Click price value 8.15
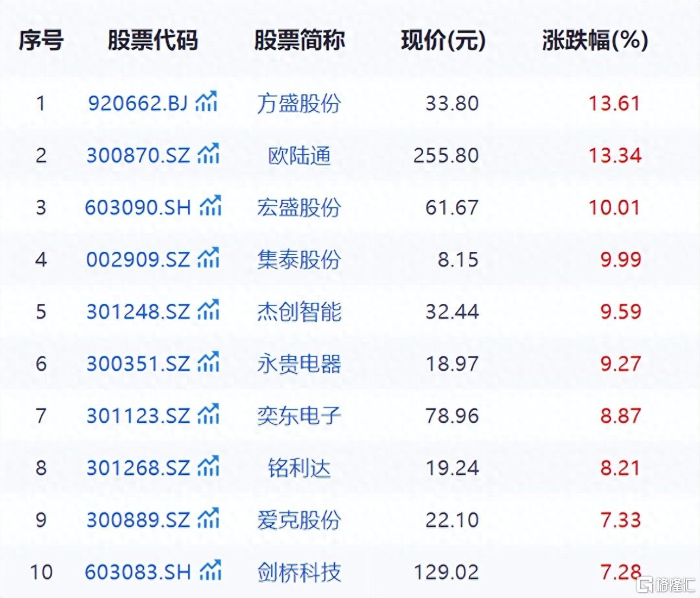Screen dimensions: 700x598 pyautogui.click(x=459, y=260)
